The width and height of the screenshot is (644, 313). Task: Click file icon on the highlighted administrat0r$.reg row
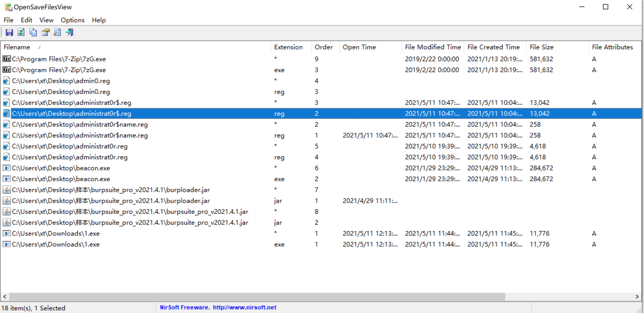(7, 113)
